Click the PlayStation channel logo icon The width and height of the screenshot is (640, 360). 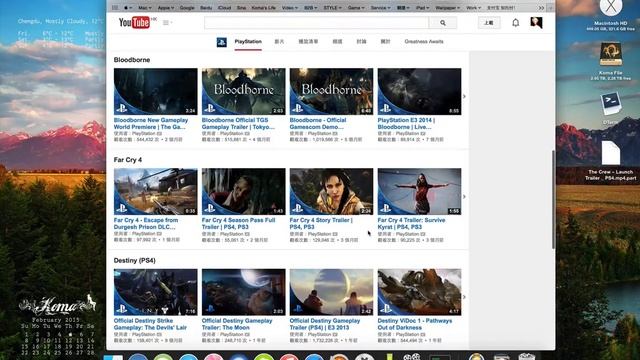222,42
